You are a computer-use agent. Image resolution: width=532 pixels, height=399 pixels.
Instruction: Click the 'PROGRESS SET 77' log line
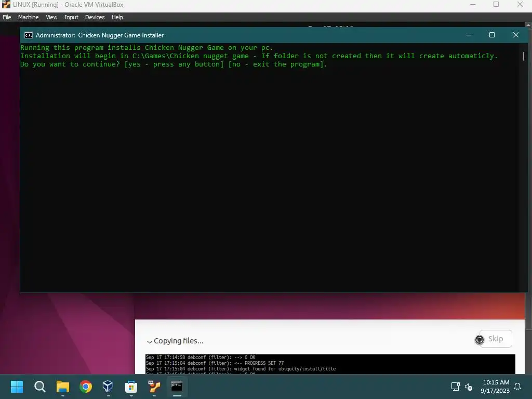point(215,363)
